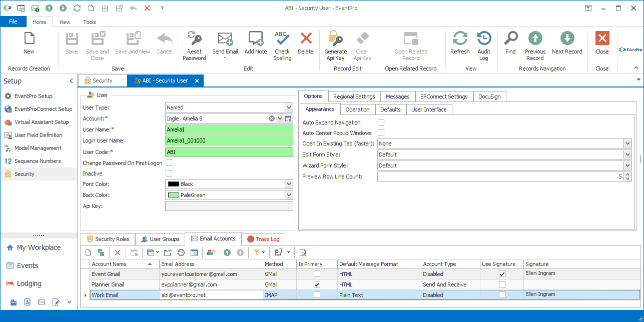This screenshot has width=644, height=322.
Task: Expand the Account dropdown arrow
Action: pos(280,118)
